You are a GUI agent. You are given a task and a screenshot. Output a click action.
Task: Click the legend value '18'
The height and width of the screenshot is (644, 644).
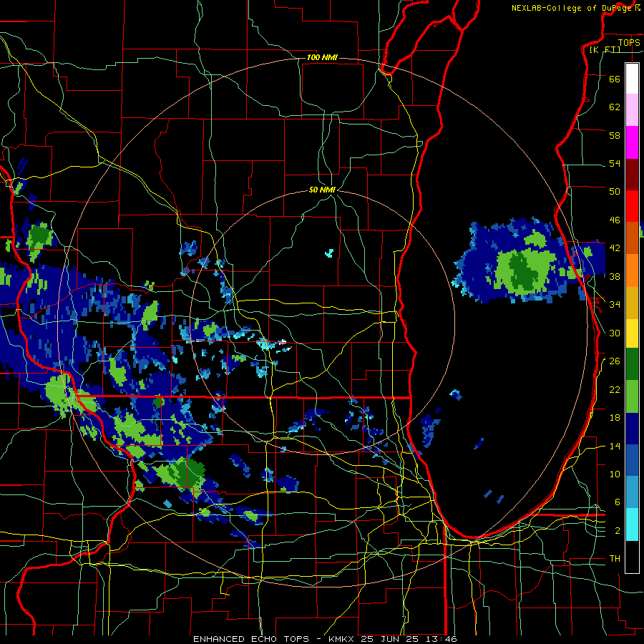615,418
